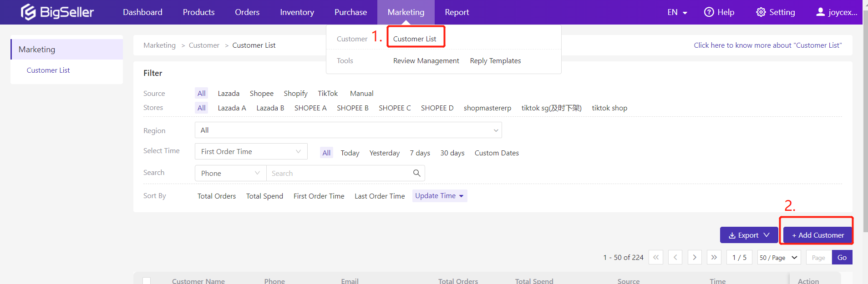Filter source by Lazada
Screen dimensions: 868x284
click(228, 94)
